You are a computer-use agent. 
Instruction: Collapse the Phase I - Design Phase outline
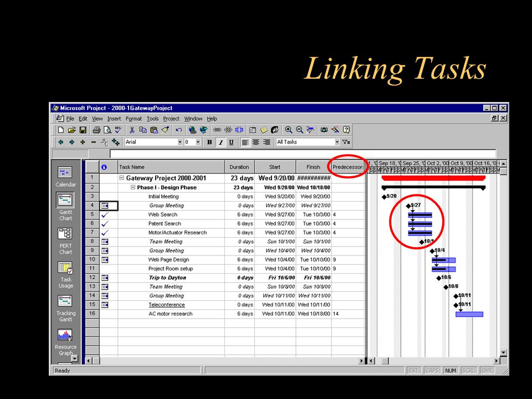point(133,187)
